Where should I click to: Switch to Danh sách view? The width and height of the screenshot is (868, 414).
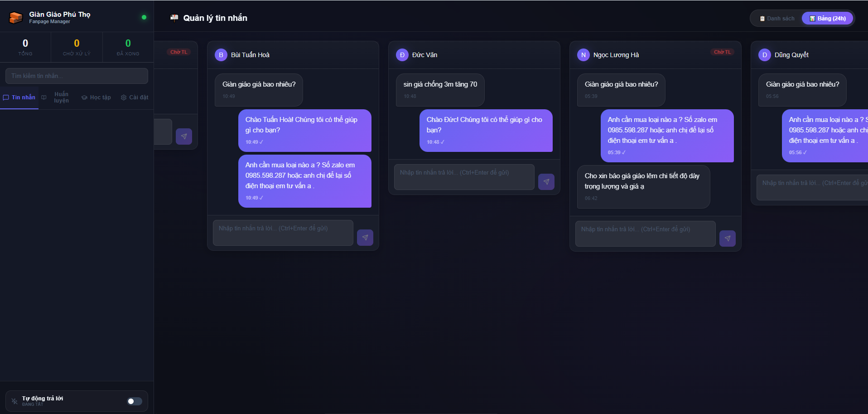[x=777, y=19]
